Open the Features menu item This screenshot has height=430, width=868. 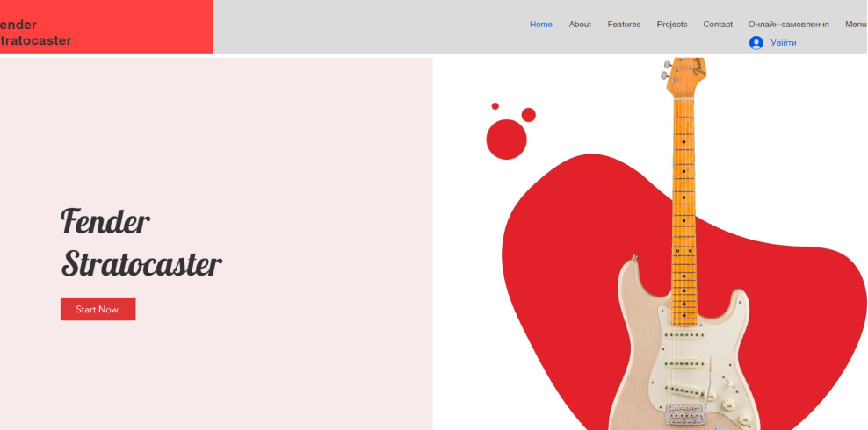[x=624, y=25]
